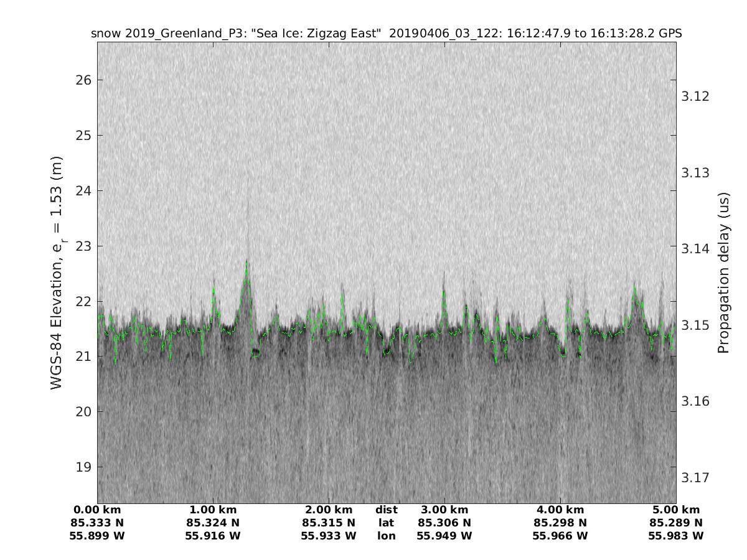Click the 22 tick on elevation axis
The height and width of the screenshot is (560, 747).
pos(84,301)
